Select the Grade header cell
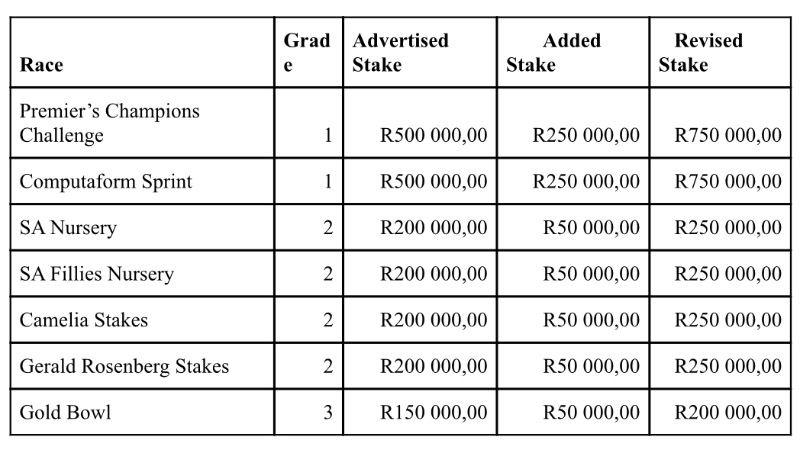This screenshot has height=453, width=800. coord(306,53)
